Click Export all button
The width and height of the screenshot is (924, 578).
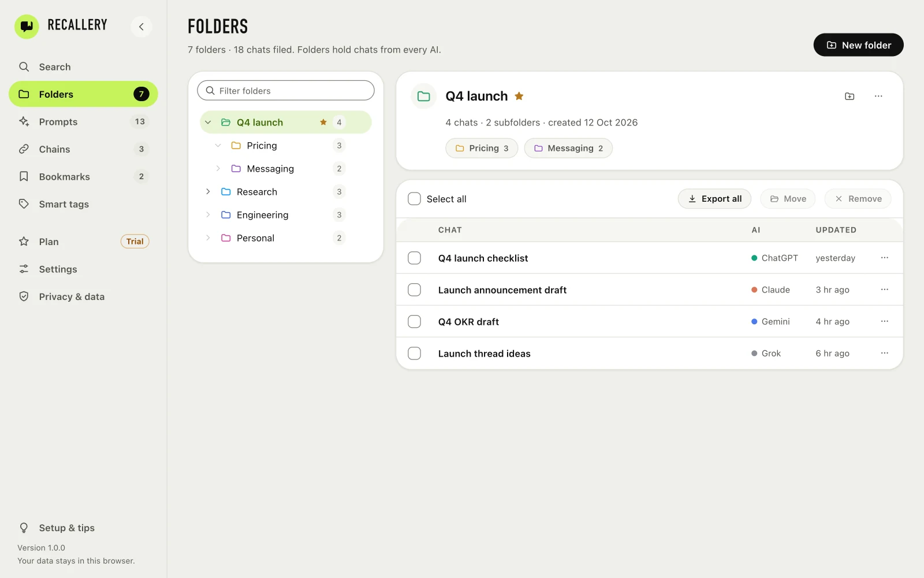coord(714,199)
